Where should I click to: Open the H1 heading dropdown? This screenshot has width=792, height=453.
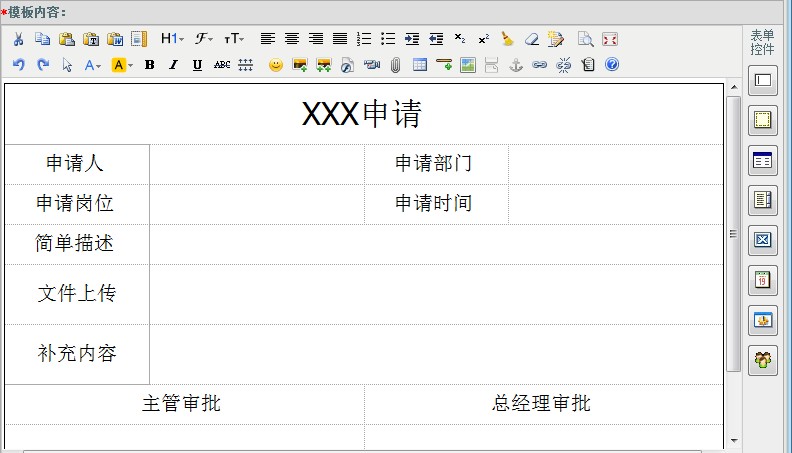(172, 39)
